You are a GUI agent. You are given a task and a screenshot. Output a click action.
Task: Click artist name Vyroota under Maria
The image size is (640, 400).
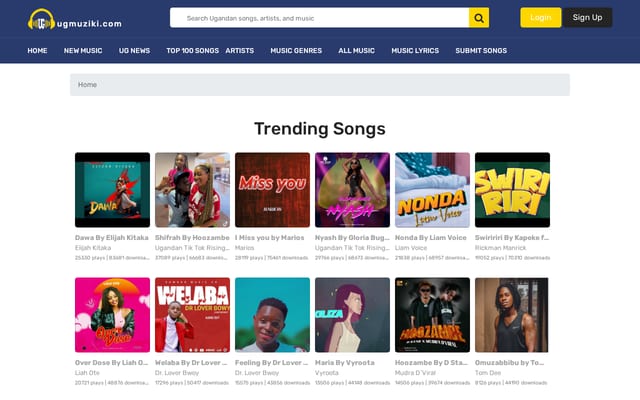(327, 373)
